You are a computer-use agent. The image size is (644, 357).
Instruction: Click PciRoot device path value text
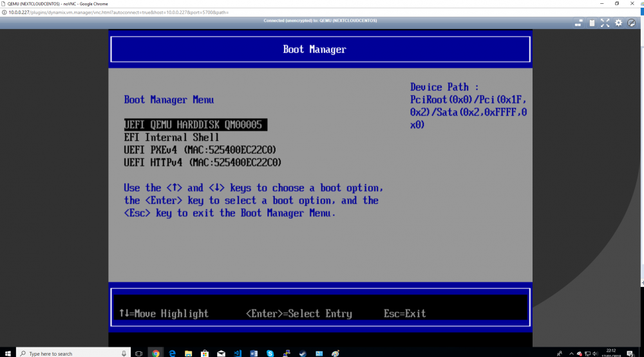click(468, 113)
